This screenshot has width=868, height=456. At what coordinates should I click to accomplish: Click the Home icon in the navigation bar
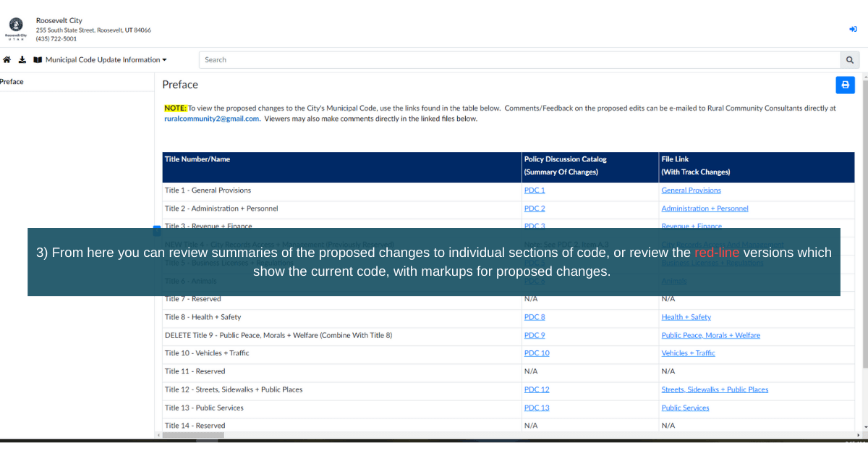pos(7,59)
